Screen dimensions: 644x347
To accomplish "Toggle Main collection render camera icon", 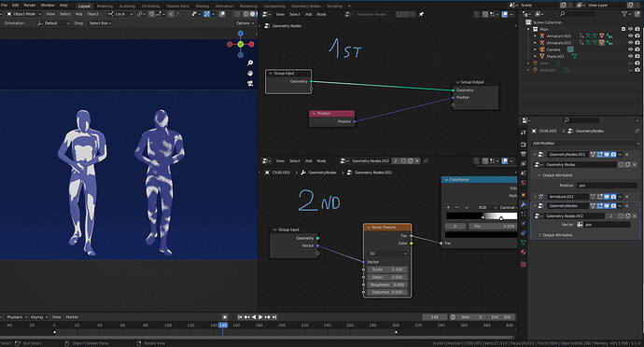I will [x=637, y=29].
